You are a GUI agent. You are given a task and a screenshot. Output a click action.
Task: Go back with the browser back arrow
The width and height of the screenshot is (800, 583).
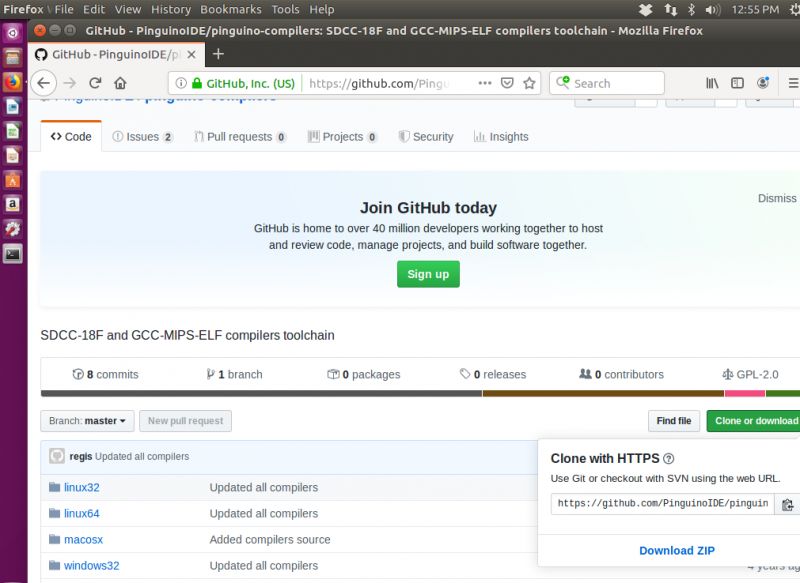coord(43,83)
